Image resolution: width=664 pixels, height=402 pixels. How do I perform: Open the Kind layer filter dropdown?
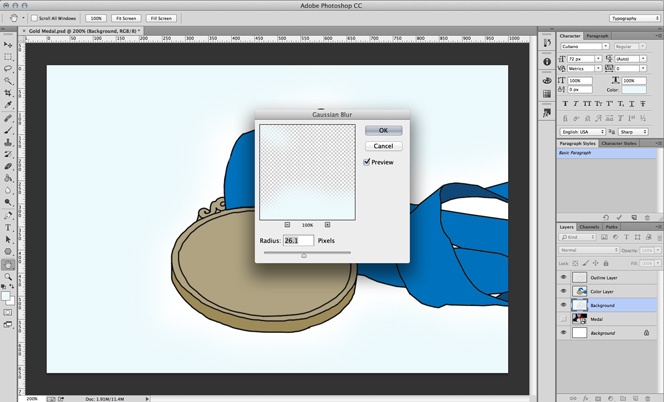578,237
